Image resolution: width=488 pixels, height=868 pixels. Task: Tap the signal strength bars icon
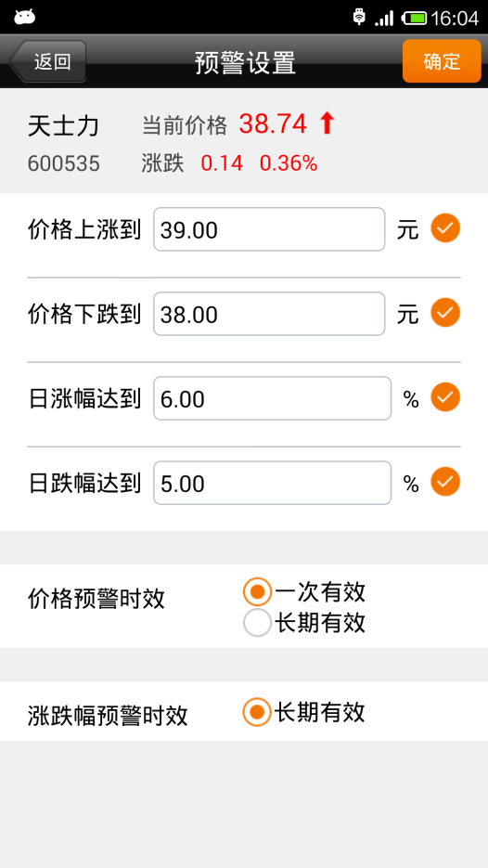(384, 18)
